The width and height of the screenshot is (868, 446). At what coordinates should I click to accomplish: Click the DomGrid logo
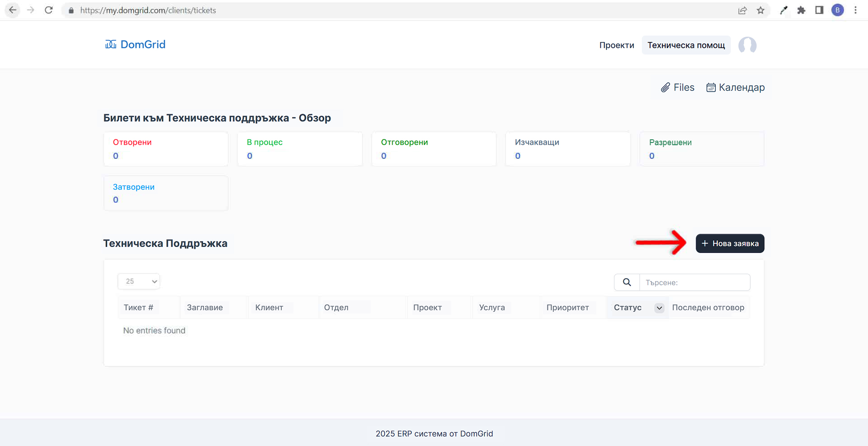pos(135,44)
